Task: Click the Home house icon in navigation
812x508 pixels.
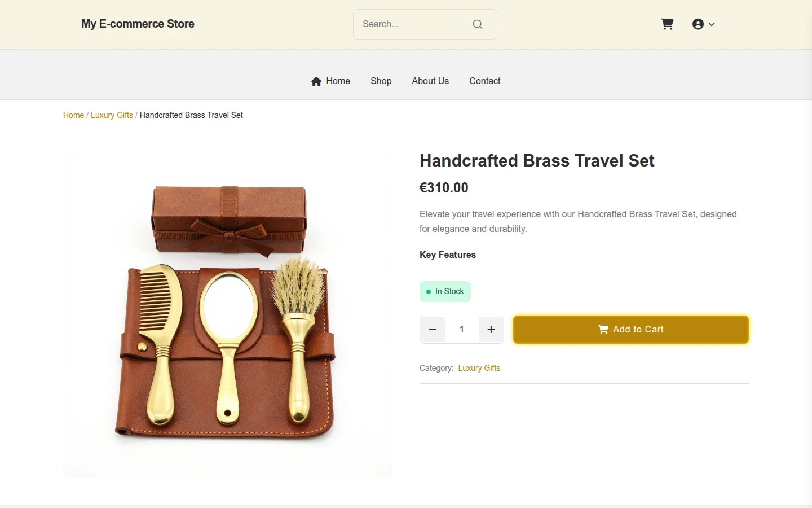Action: (x=316, y=81)
